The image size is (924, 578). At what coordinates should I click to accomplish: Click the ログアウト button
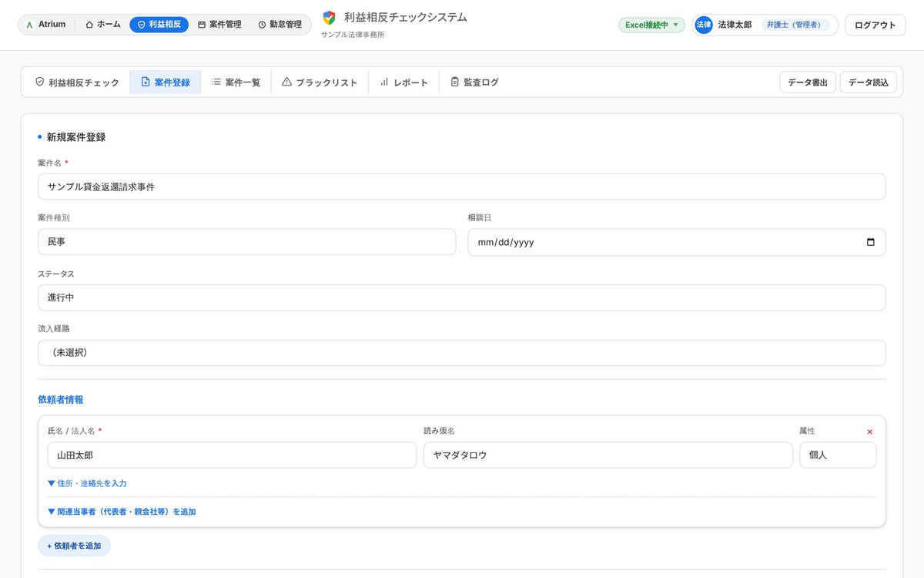click(875, 25)
